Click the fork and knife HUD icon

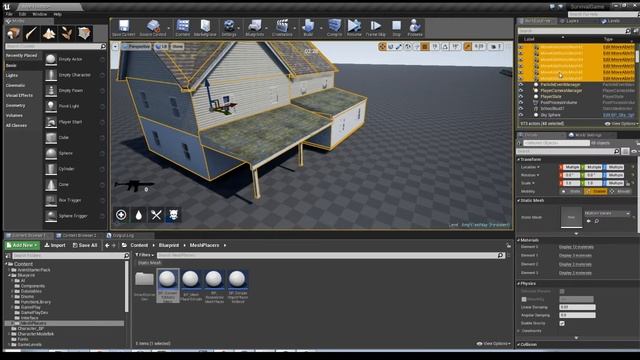pos(156,215)
